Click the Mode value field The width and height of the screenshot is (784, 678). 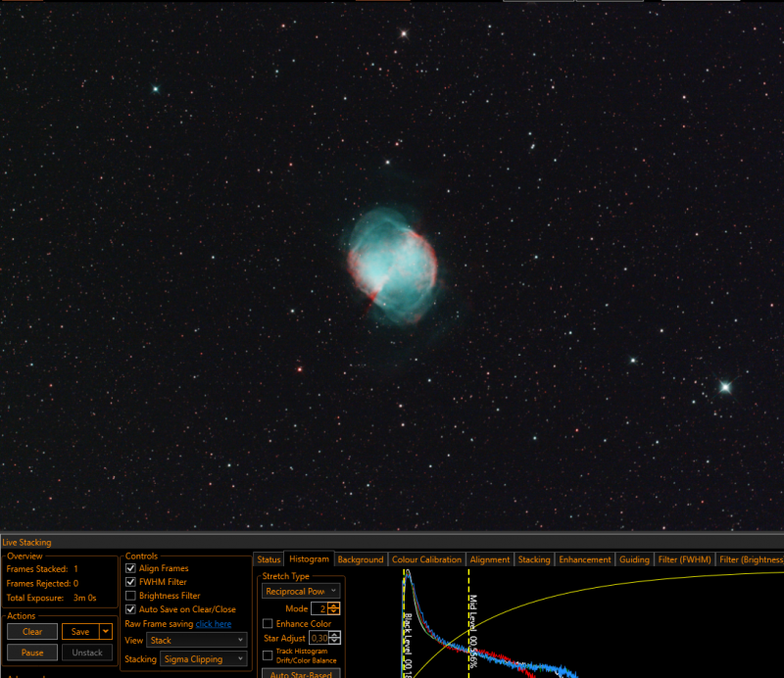click(x=319, y=608)
